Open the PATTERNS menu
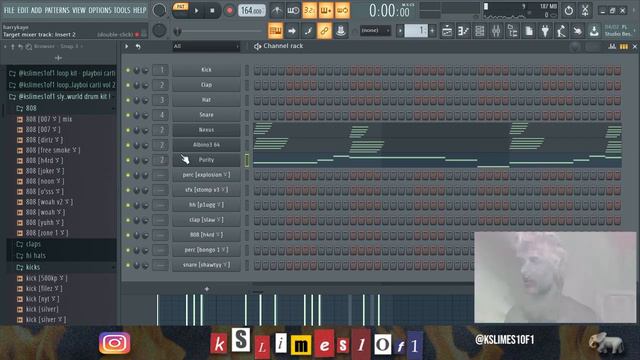The width and height of the screenshot is (640, 360). [x=57, y=10]
